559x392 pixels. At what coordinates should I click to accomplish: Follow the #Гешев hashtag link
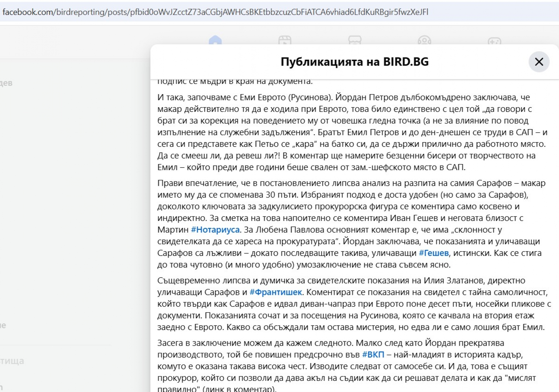434,253
